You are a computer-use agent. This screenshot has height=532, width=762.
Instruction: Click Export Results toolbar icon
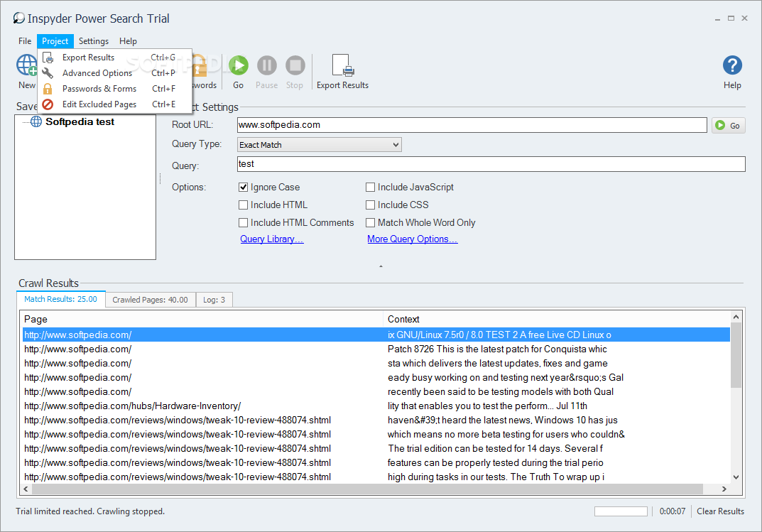point(342,65)
